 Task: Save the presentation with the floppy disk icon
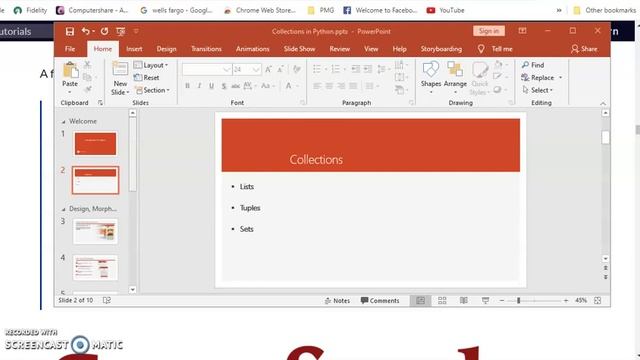tap(70, 31)
